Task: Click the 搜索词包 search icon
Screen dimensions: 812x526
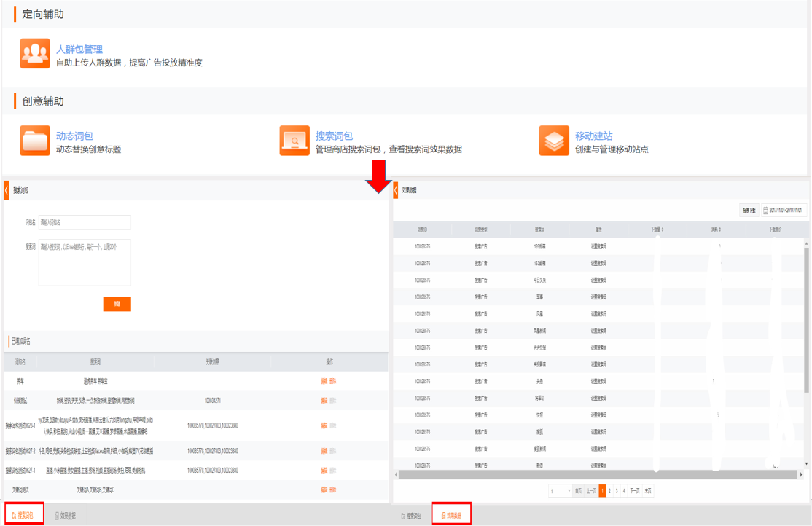Action: pos(294,141)
